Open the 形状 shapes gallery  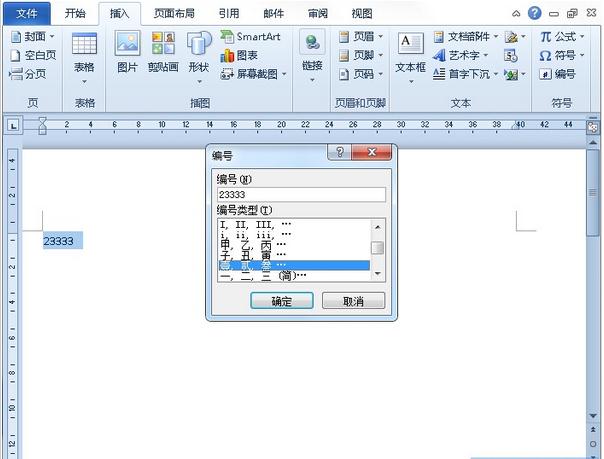(199, 58)
